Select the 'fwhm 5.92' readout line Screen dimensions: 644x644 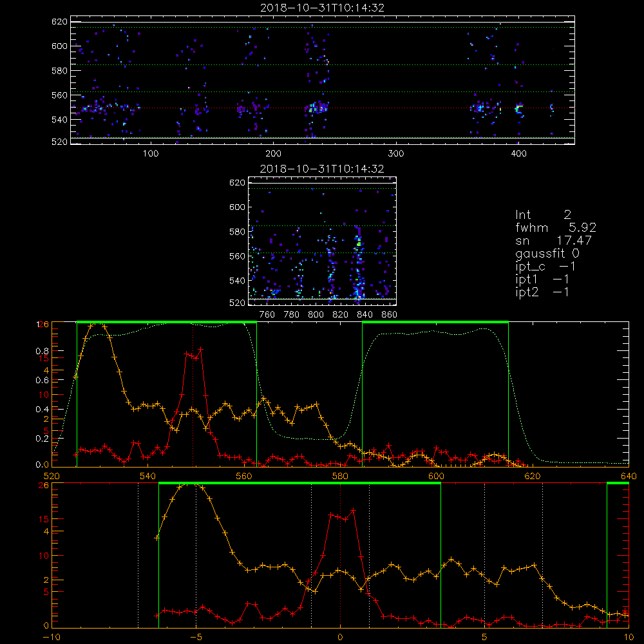tap(556, 227)
